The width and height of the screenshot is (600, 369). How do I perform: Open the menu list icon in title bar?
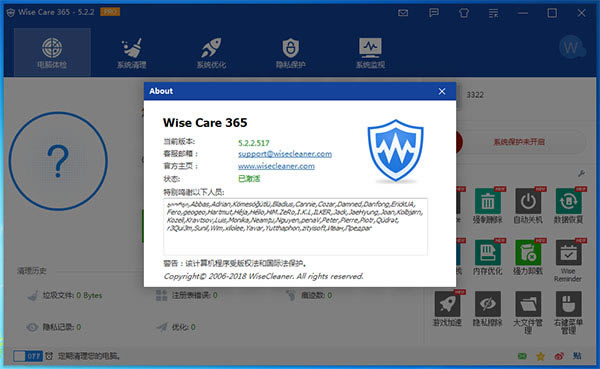pyautogui.click(x=493, y=13)
